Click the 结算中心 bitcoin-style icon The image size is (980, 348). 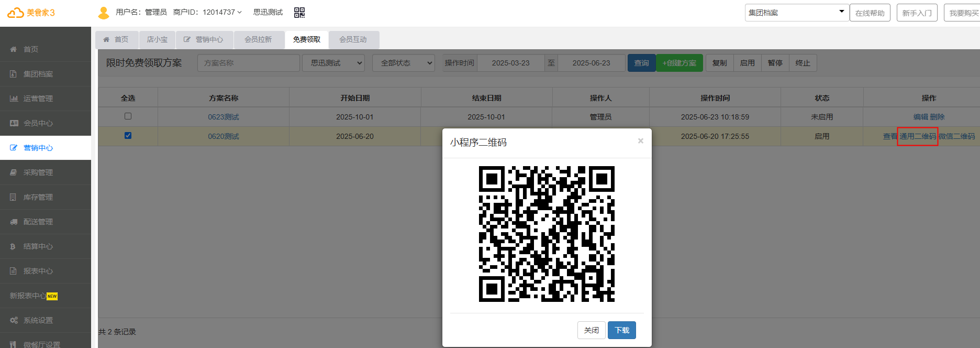click(x=13, y=246)
